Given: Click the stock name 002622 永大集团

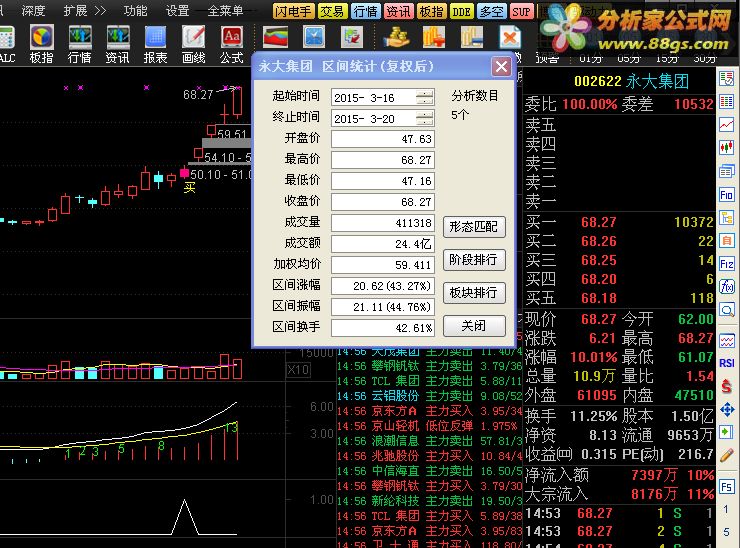Looking at the screenshot, I should [631, 81].
